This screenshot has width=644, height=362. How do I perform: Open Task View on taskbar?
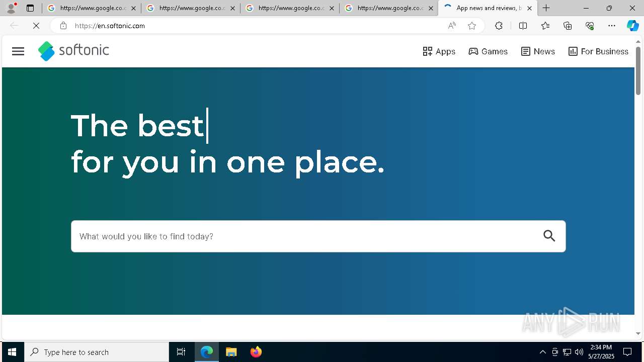click(x=181, y=352)
